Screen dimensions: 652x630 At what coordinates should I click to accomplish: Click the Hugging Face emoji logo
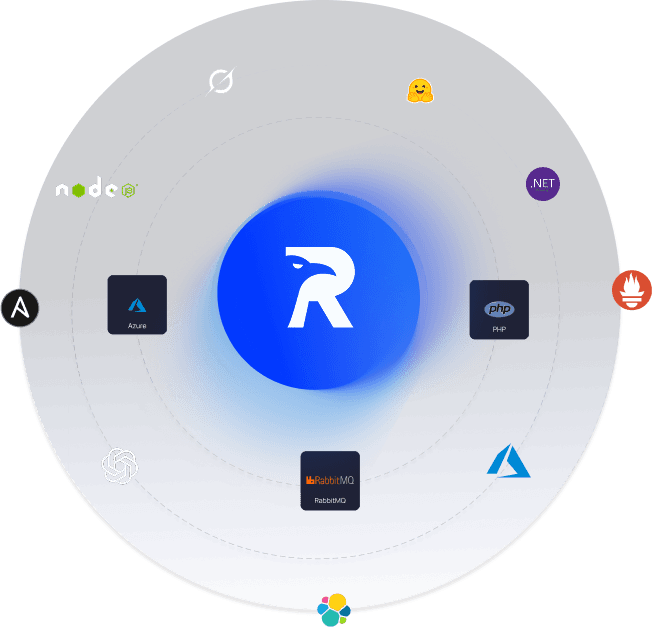click(x=420, y=91)
